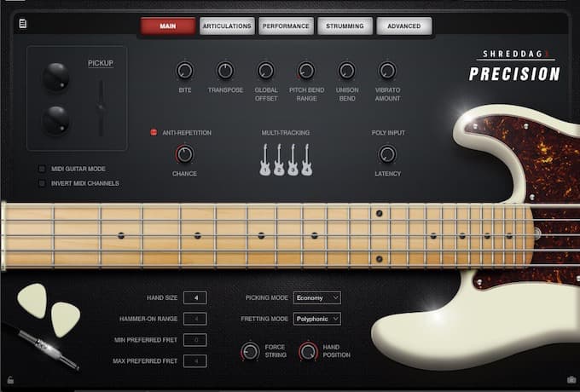580x392 pixels.
Task: Click the Hand Size value field
Action: click(x=195, y=297)
